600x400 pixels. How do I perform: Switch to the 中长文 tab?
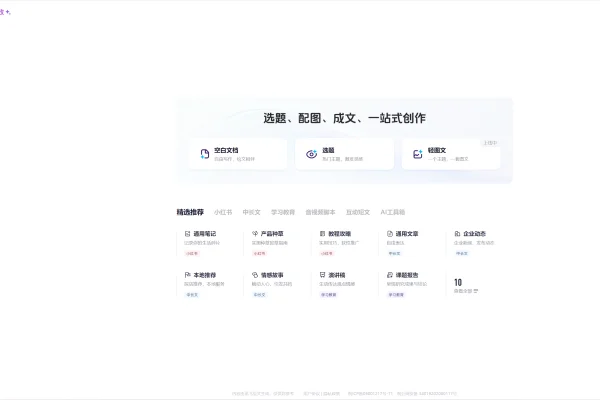tap(251, 212)
